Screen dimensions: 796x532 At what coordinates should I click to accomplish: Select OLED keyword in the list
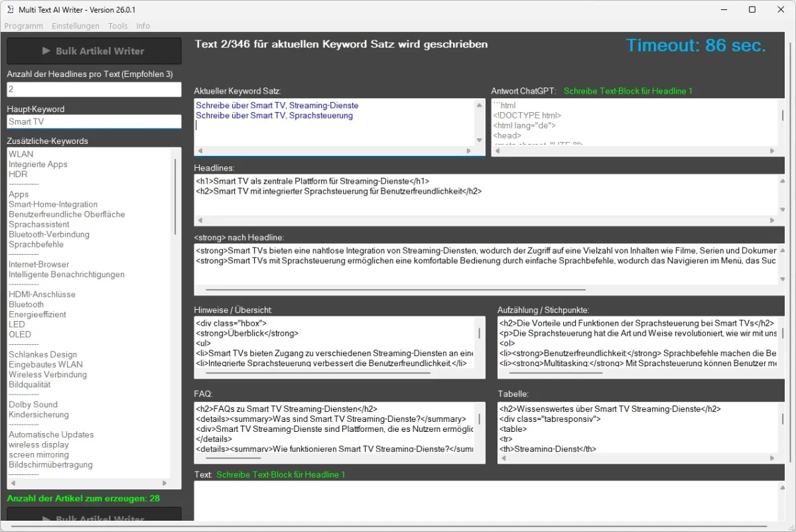20,334
